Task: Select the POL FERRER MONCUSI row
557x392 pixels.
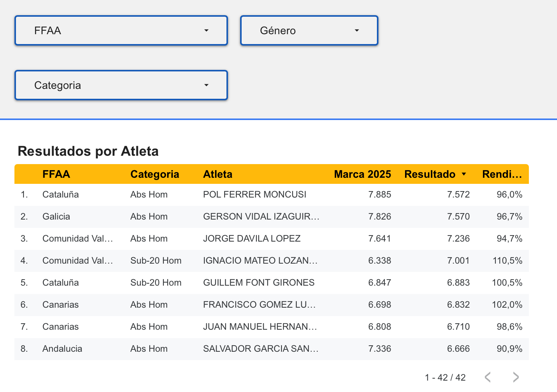Action: click(x=272, y=194)
